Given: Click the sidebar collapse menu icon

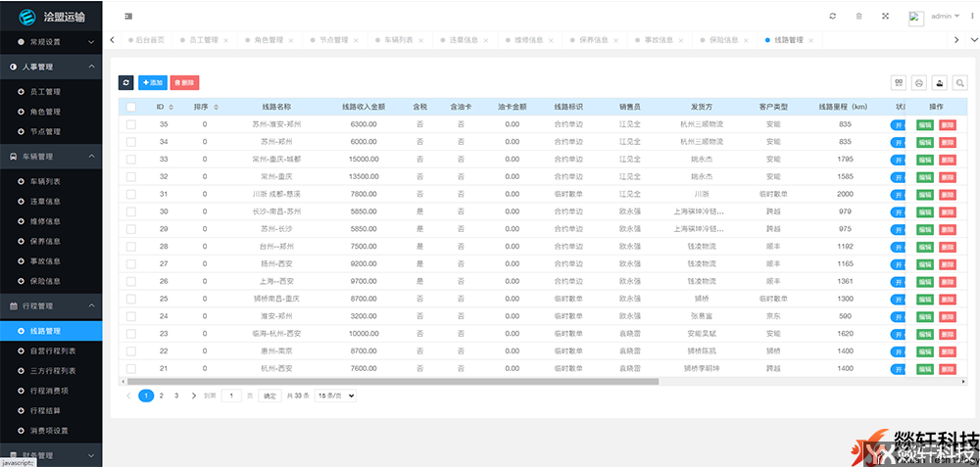Looking at the screenshot, I should [129, 16].
